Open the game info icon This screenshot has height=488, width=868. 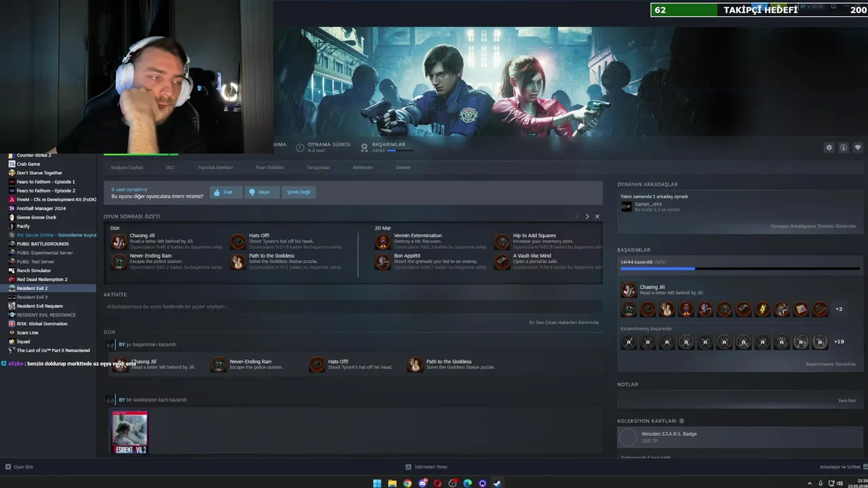844,147
